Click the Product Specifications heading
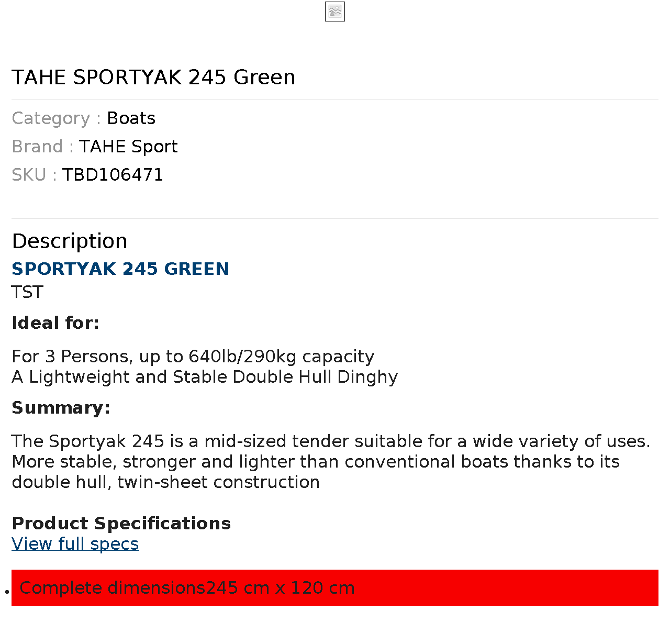This screenshot has width=670, height=644. [121, 524]
